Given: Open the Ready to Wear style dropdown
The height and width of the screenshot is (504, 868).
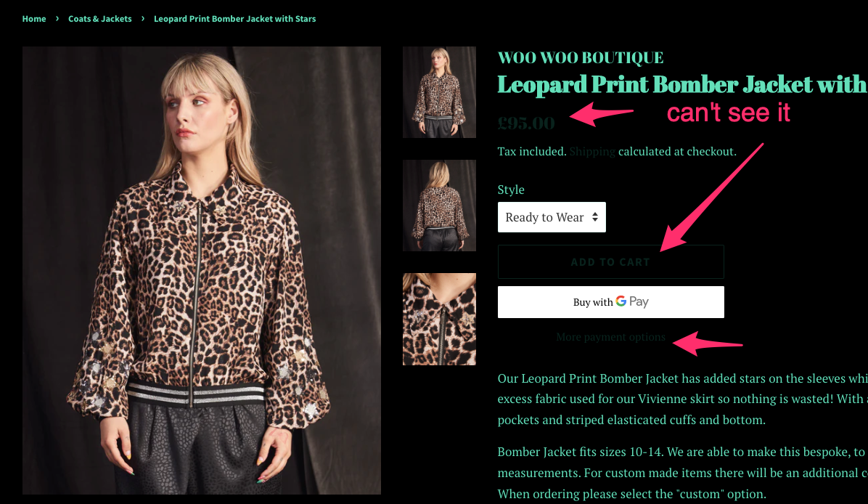Looking at the screenshot, I should point(552,217).
